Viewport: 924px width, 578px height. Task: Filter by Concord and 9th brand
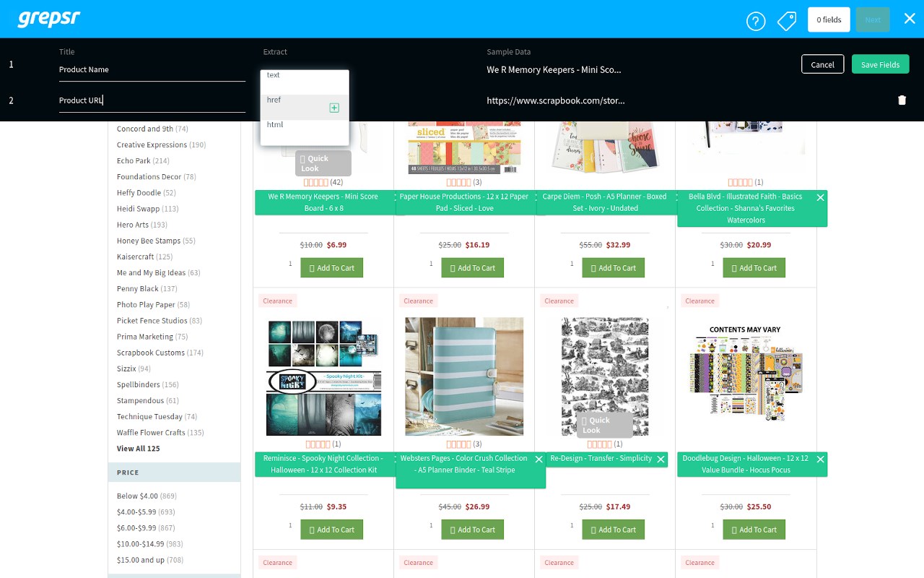pyautogui.click(x=152, y=129)
